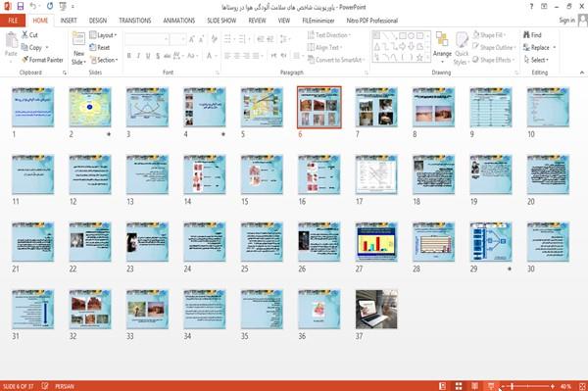Open Align Text dropdown
Screen dimensions: 588x391
(324, 47)
